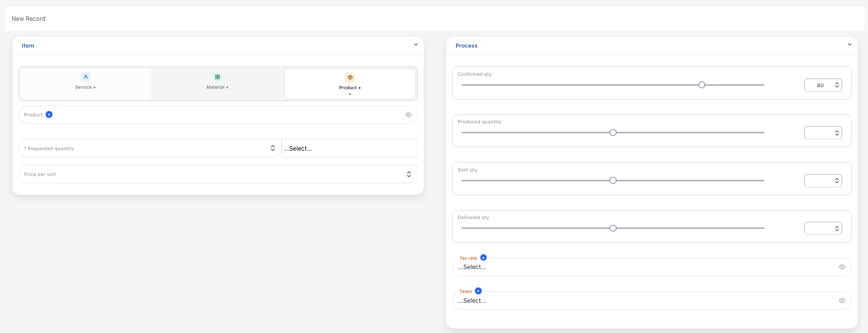Open the Taxes Select dropdown
Image resolution: width=868 pixels, height=333 pixels.
pyautogui.click(x=644, y=301)
